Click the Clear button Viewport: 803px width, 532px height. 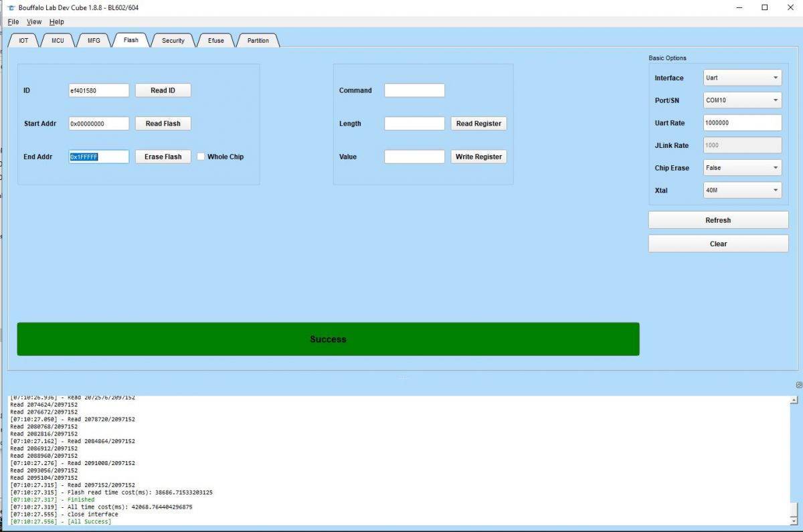point(718,244)
